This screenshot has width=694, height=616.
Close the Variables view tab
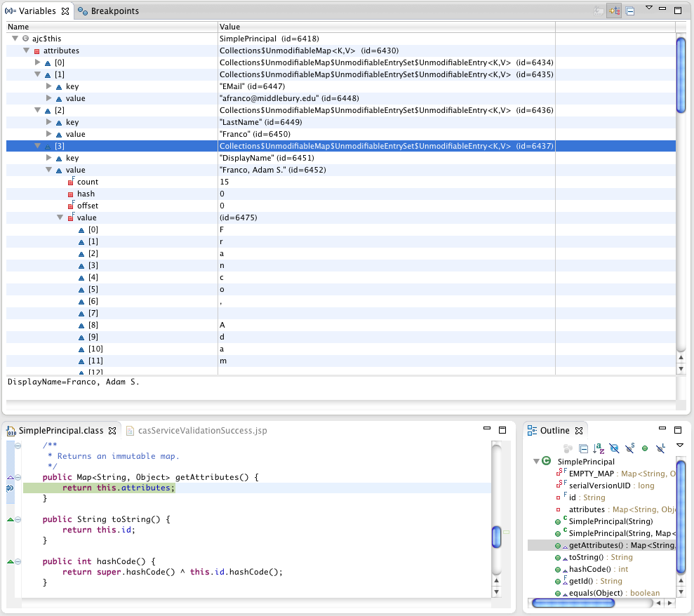point(65,11)
